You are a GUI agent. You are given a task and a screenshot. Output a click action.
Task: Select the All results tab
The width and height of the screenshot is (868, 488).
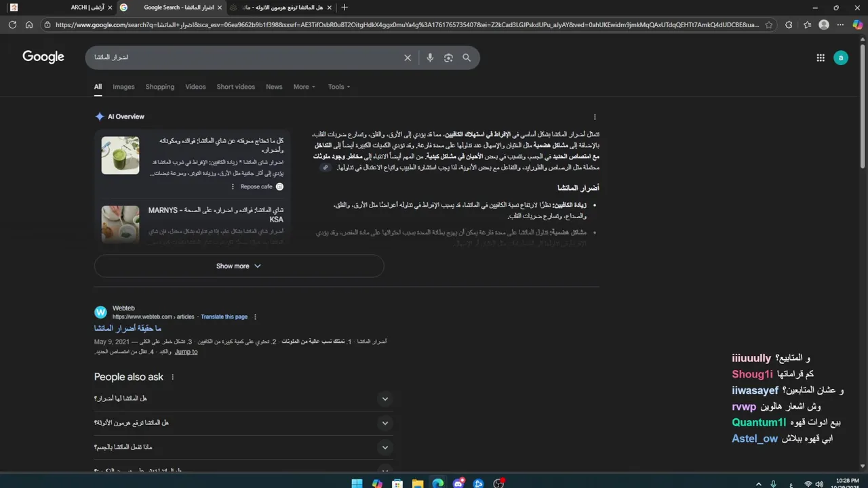click(98, 87)
